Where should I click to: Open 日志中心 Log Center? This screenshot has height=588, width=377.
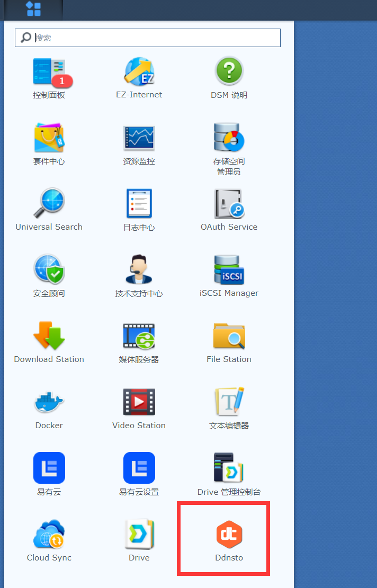pyautogui.click(x=139, y=210)
